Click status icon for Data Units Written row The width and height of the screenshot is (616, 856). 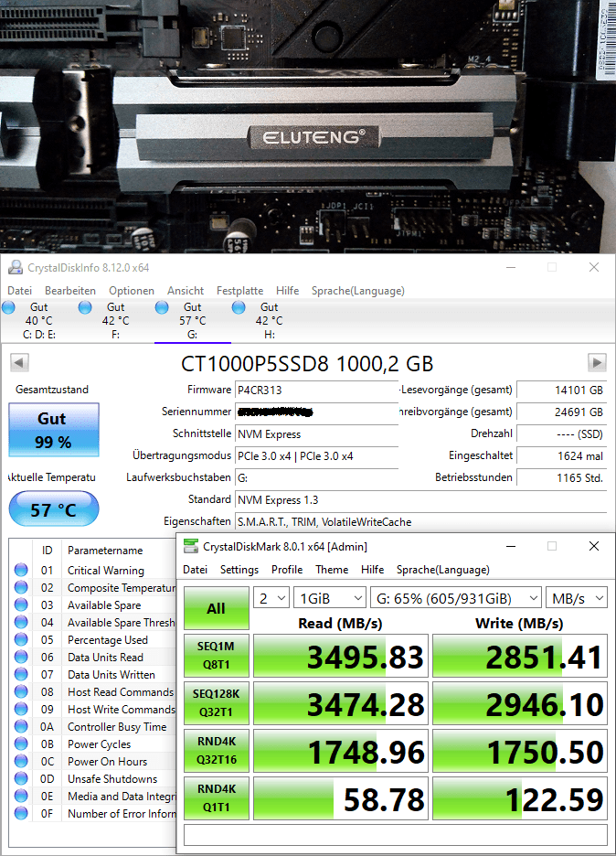pyautogui.click(x=21, y=674)
